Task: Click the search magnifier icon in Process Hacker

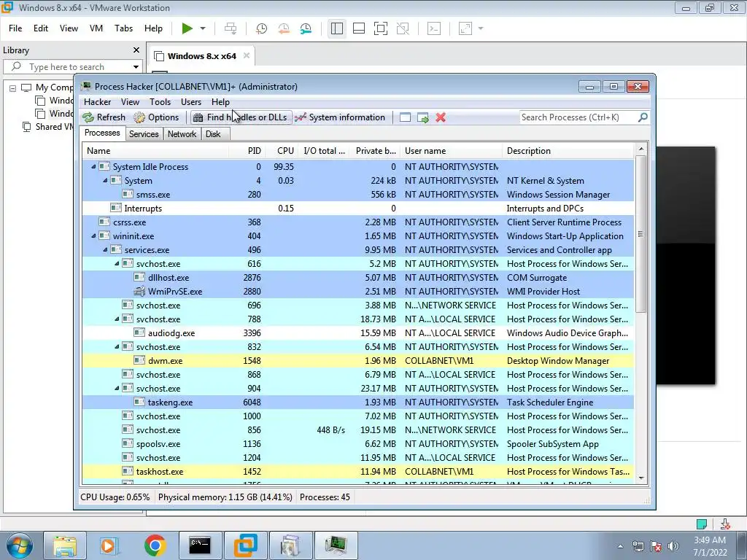Action: pyautogui.click(x=643, y=117)
